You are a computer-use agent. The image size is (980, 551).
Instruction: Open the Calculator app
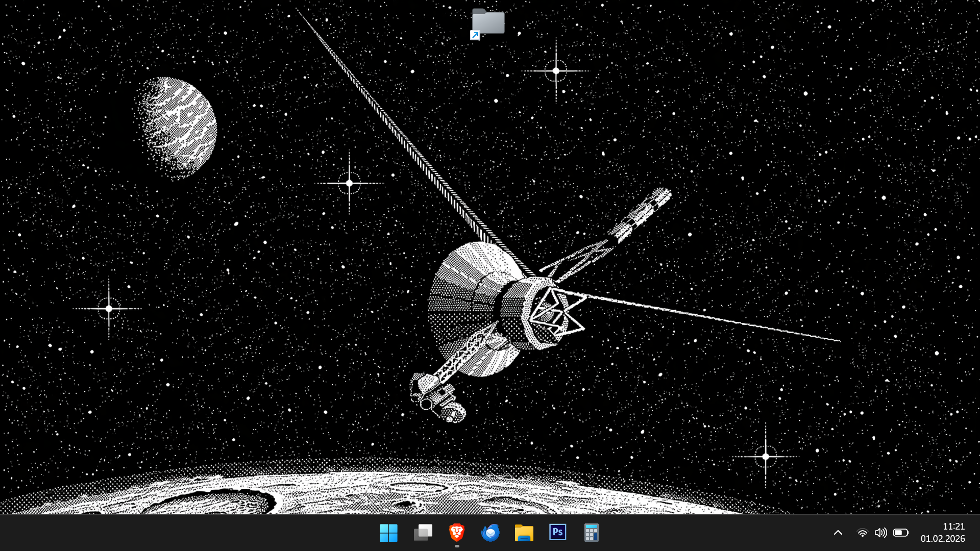point(591,533)
